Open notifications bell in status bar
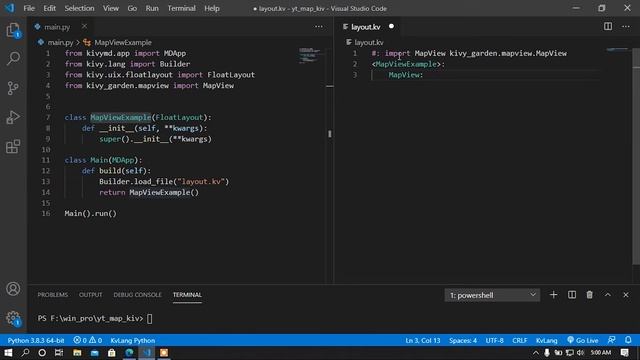 [x=628, y=340]
